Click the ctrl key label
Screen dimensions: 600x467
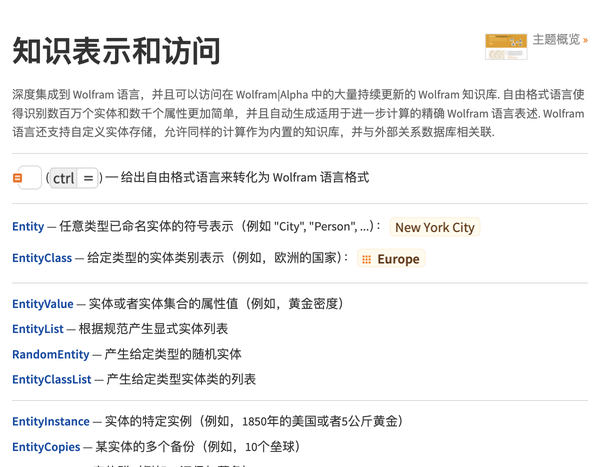[64, 178]
